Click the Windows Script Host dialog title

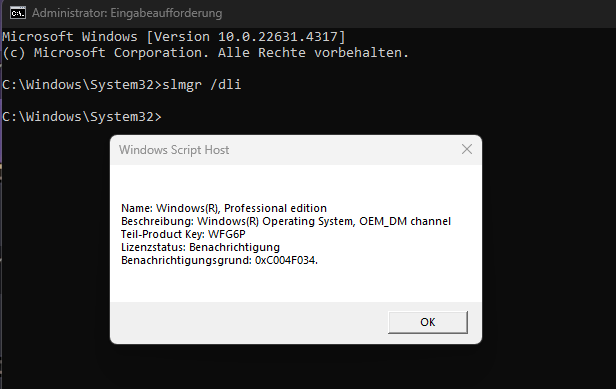coord(174,150)
